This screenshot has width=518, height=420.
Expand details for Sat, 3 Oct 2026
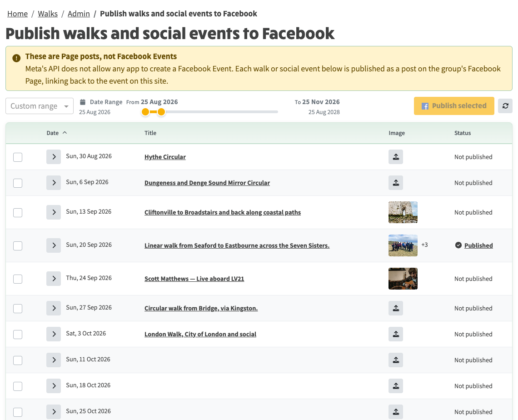54,334
